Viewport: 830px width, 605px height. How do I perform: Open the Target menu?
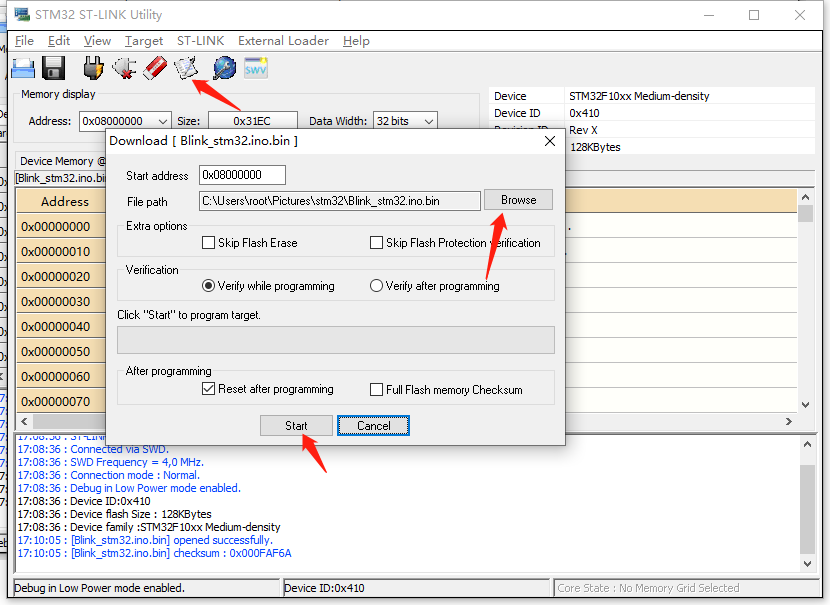pyautogui.click(x=144, y=41)
